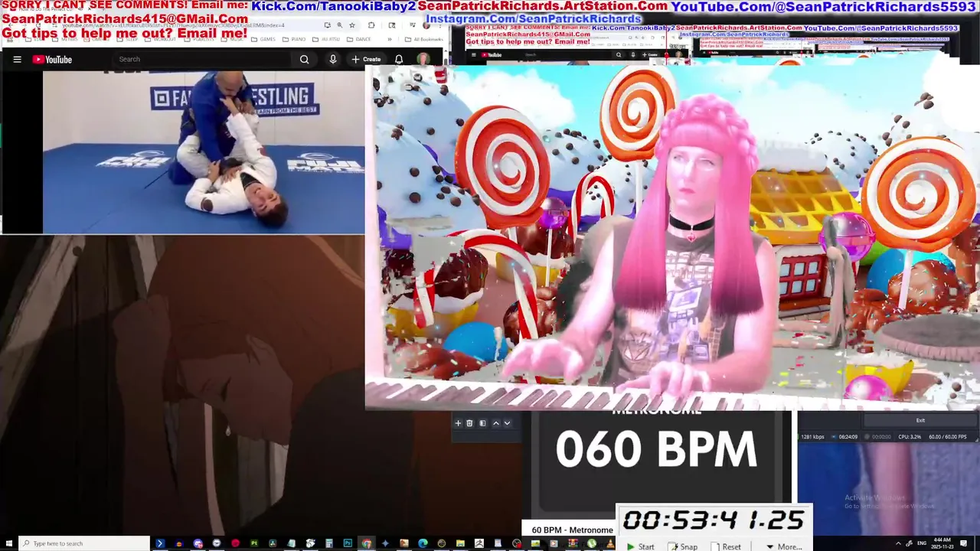Open the All Bookmarks folder
The image size is (980, 551).
click(424, 39)
